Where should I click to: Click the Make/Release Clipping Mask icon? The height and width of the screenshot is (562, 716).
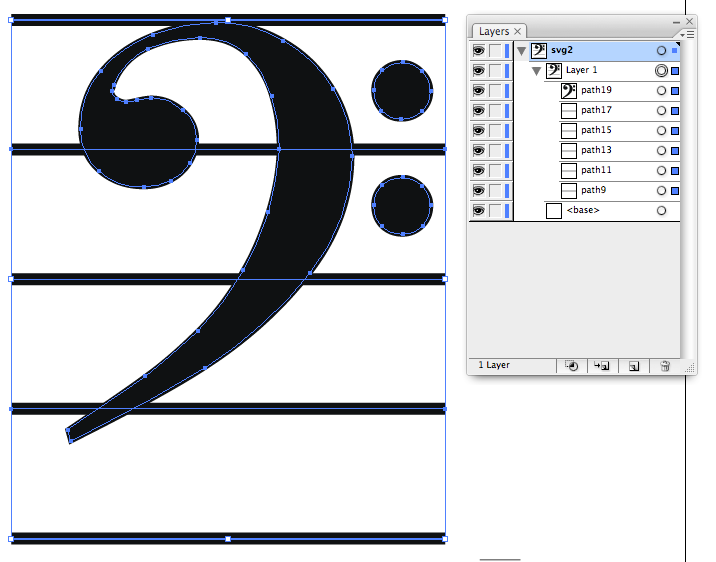[572, 366]
